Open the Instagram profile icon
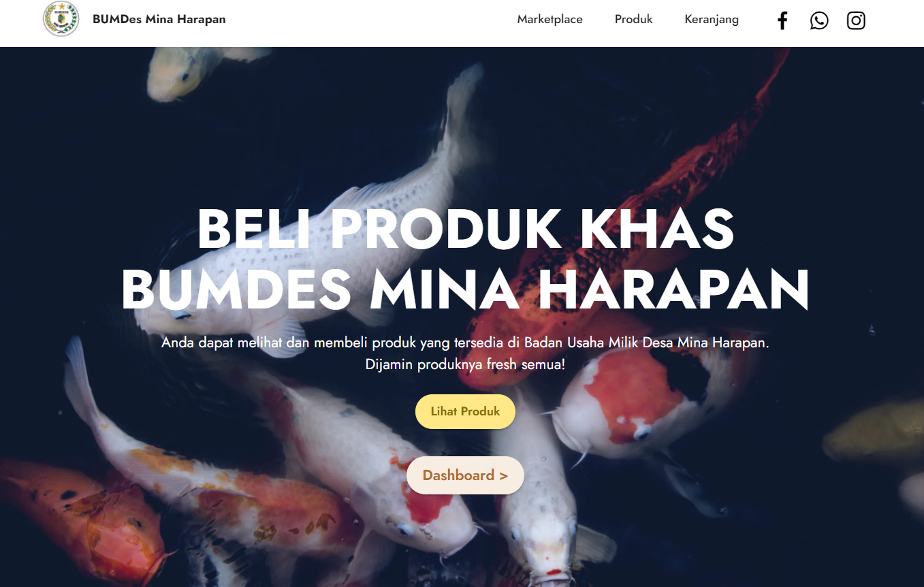 pos(856,20)
